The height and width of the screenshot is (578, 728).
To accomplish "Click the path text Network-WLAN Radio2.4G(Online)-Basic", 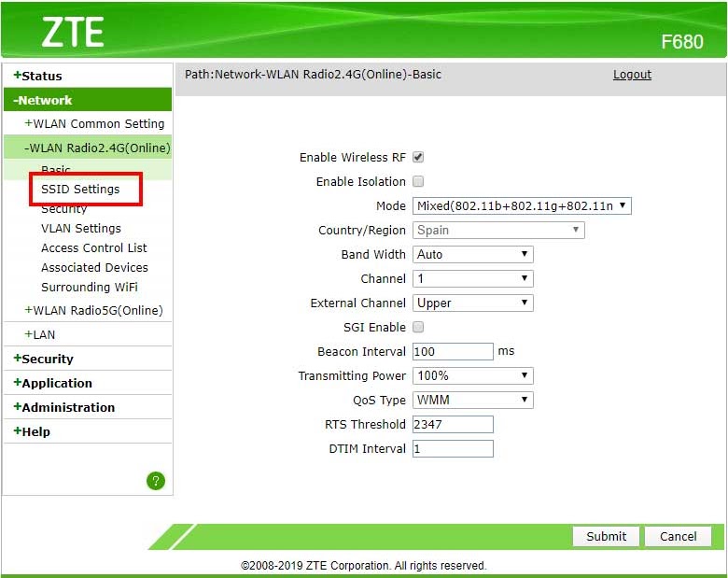I will [328, 75].
